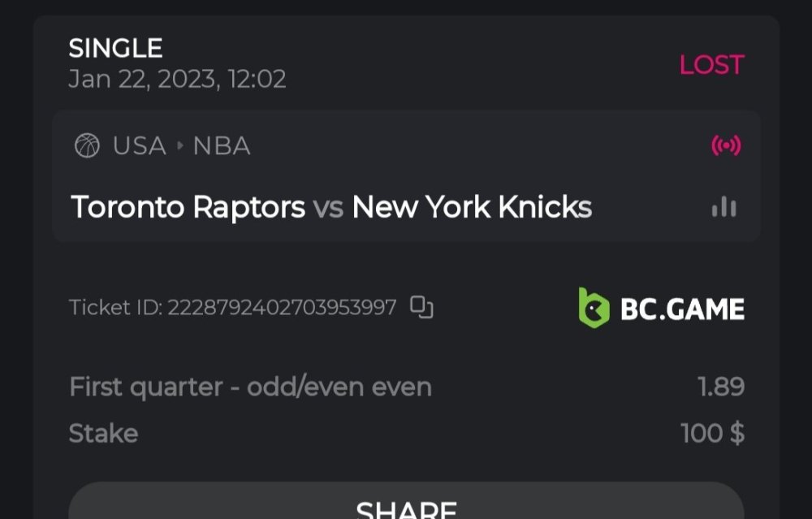
Task: Select the New York Knicks team name
Action: tap(472, 207)
